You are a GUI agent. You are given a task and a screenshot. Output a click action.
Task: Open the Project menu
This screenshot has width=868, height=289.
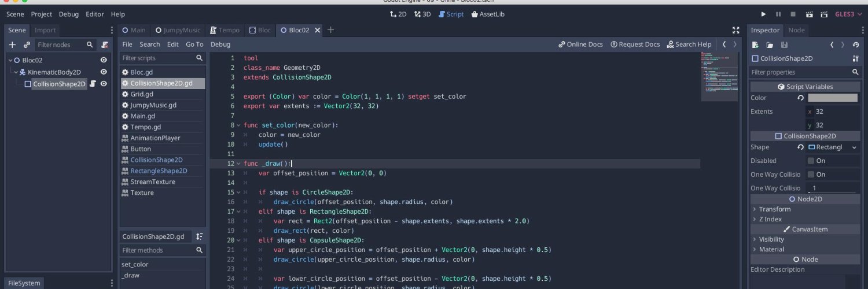[42, 14]
